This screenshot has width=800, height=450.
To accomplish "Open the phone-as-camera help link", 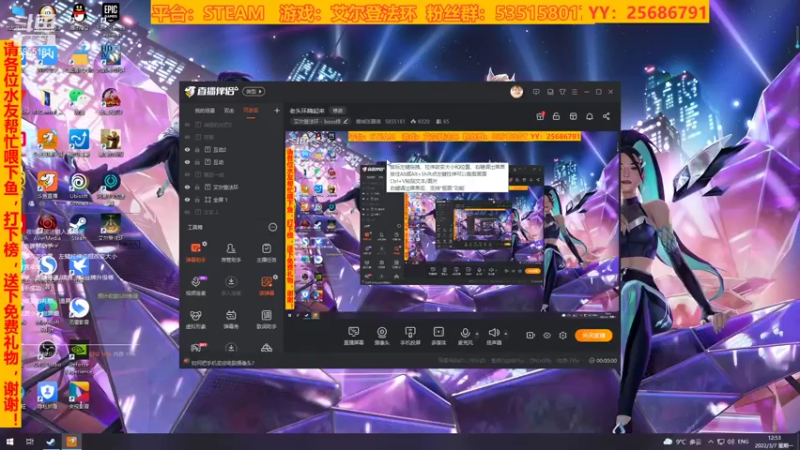I will click(x=222, y=363).
